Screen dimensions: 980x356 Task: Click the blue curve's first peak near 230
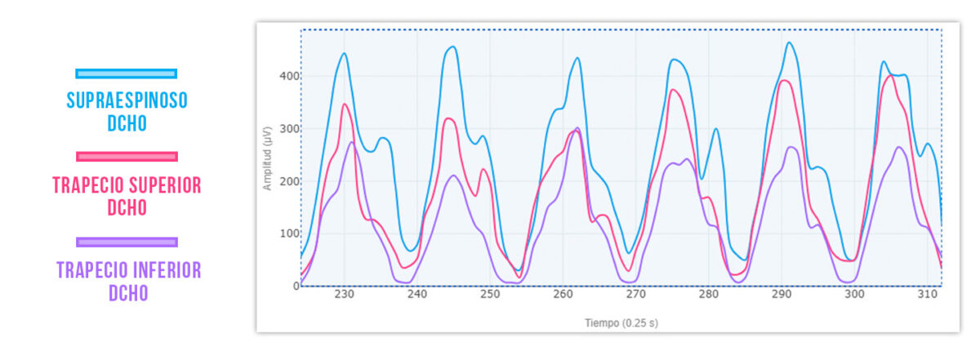coord(345,54)
